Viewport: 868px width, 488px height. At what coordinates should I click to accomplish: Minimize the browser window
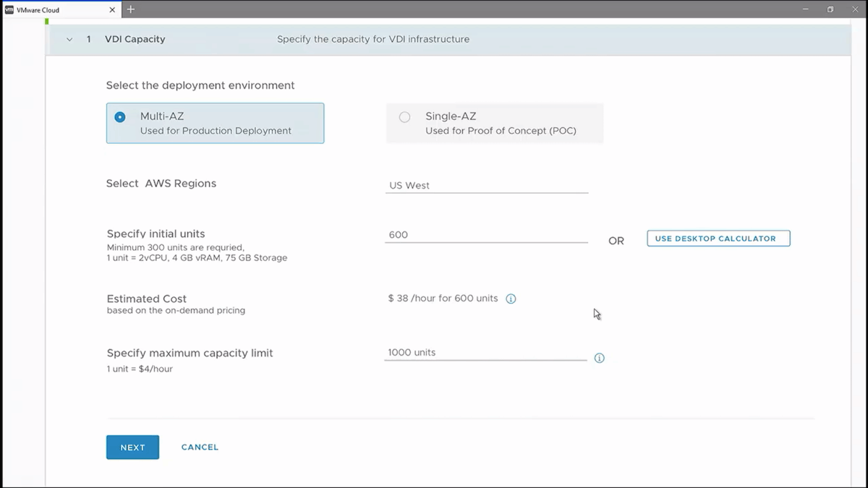pyautogui.click(x=805, y=9)
